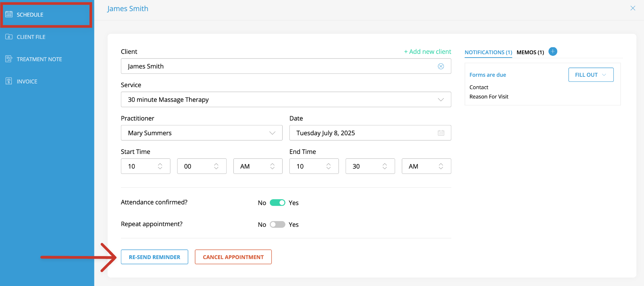Open the Client File section
The width and height of the screenshot is (644, 286).
pyautogui.click(x=47, y=37)
